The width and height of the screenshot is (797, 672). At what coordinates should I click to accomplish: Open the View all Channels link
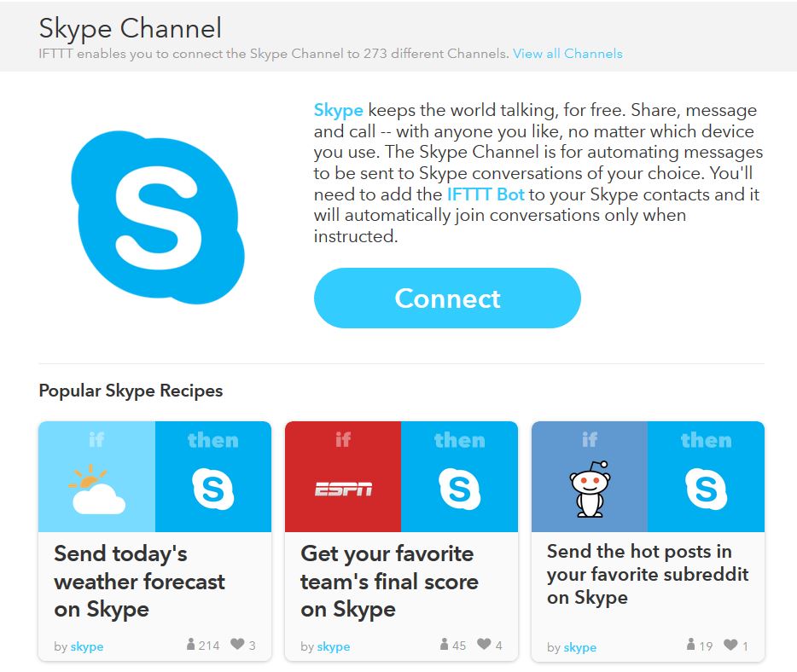pyautogui.click(x=567, y=54)
